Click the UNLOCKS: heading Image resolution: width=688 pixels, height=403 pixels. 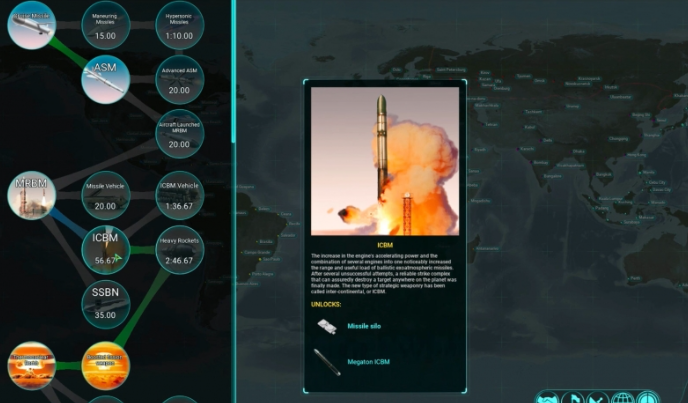[x=326, y=304]
